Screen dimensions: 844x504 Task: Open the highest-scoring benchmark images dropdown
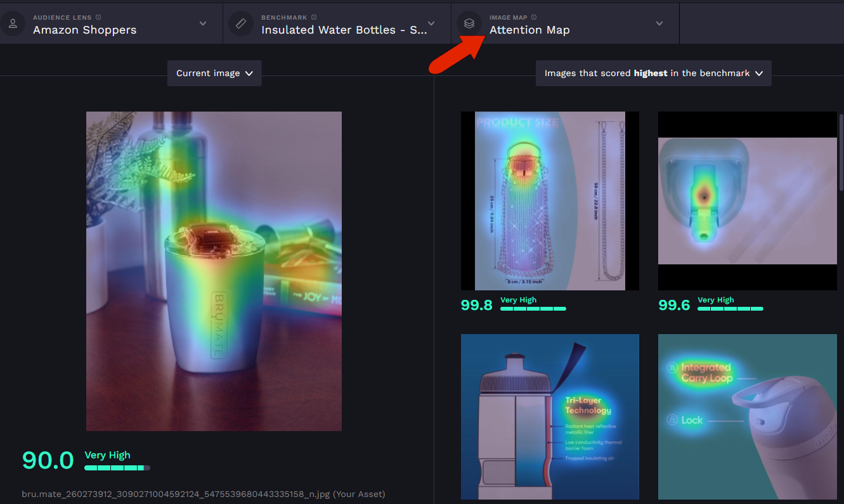point(654,74)
